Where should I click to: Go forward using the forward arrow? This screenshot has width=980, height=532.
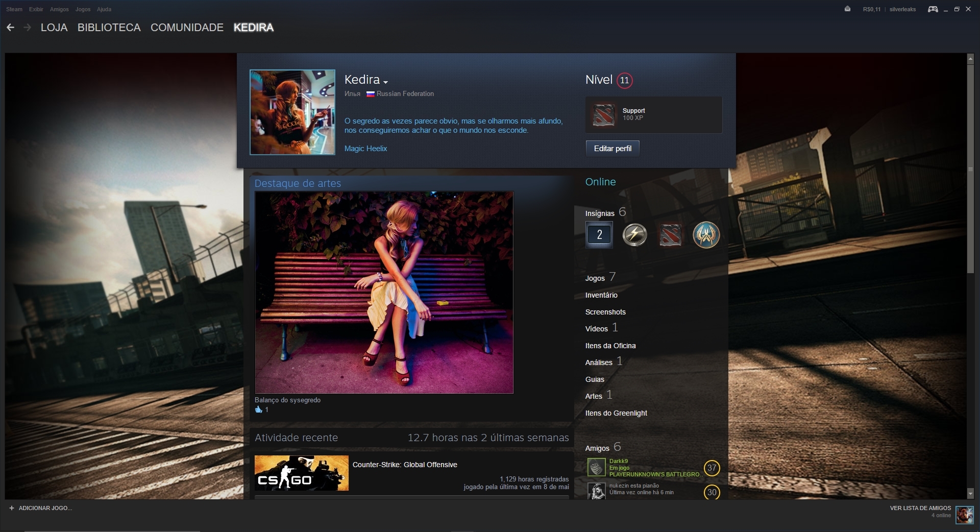tap(27, 28)
